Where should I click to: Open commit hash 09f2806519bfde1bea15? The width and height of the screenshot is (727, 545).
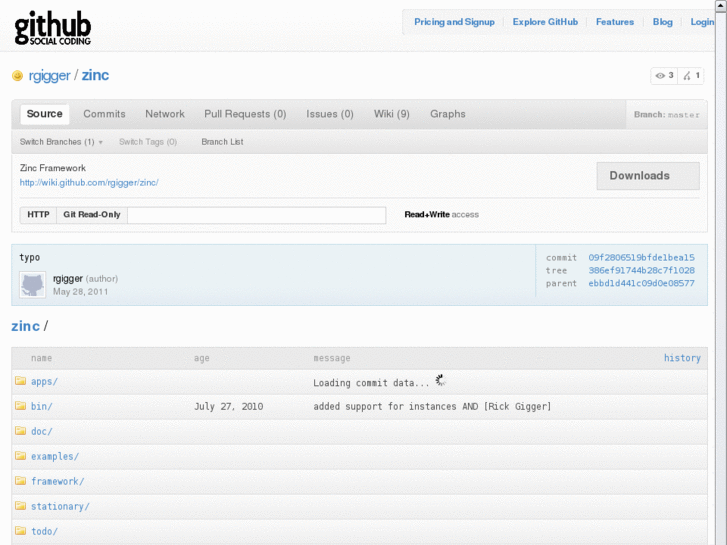[641, 257]
